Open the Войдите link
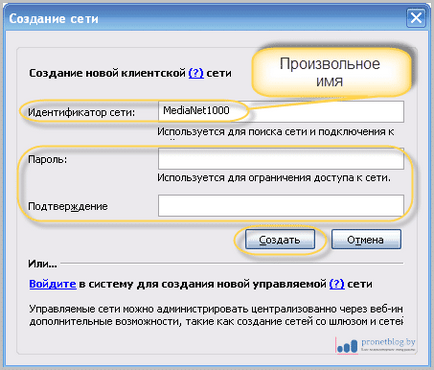 coord(53,284)
